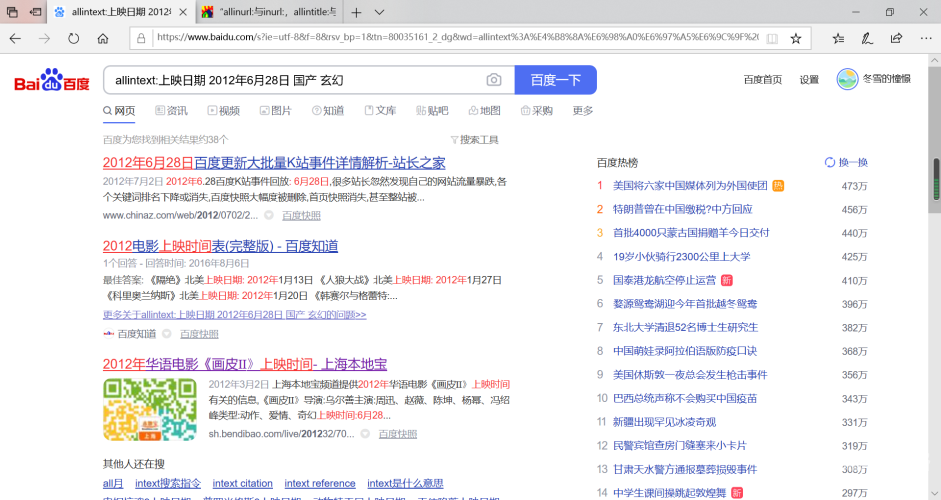This screenshot has height=500, width=941.
Task: Click the scrollbar down arrow
Action: tap(934, 493)
